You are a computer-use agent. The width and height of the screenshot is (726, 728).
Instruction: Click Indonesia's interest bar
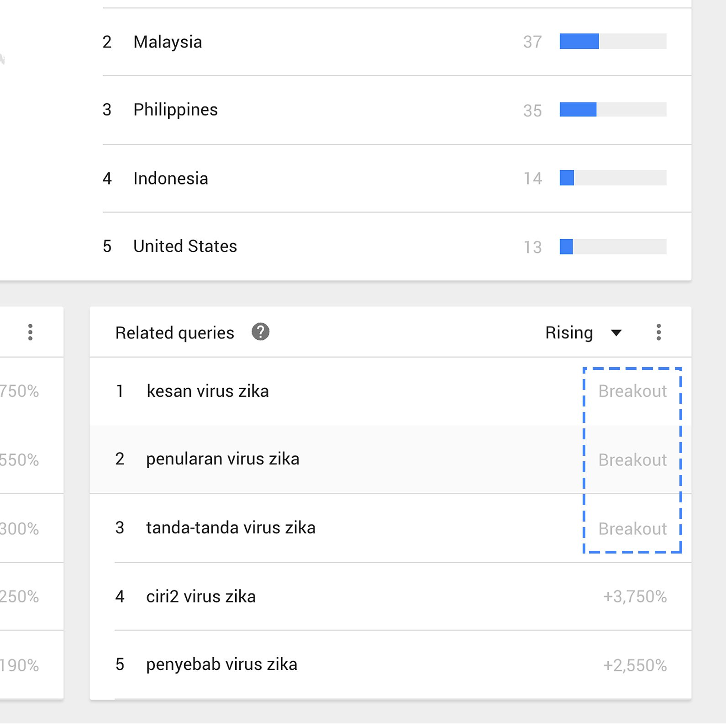[567, 178]
